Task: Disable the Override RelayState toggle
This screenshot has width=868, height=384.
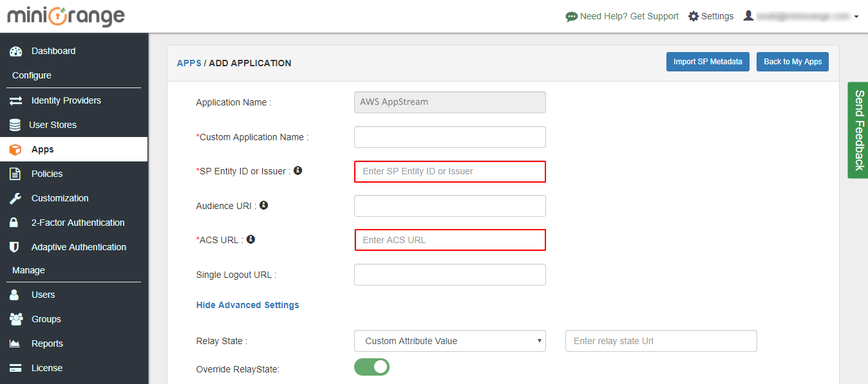Action: pos(372,367)
